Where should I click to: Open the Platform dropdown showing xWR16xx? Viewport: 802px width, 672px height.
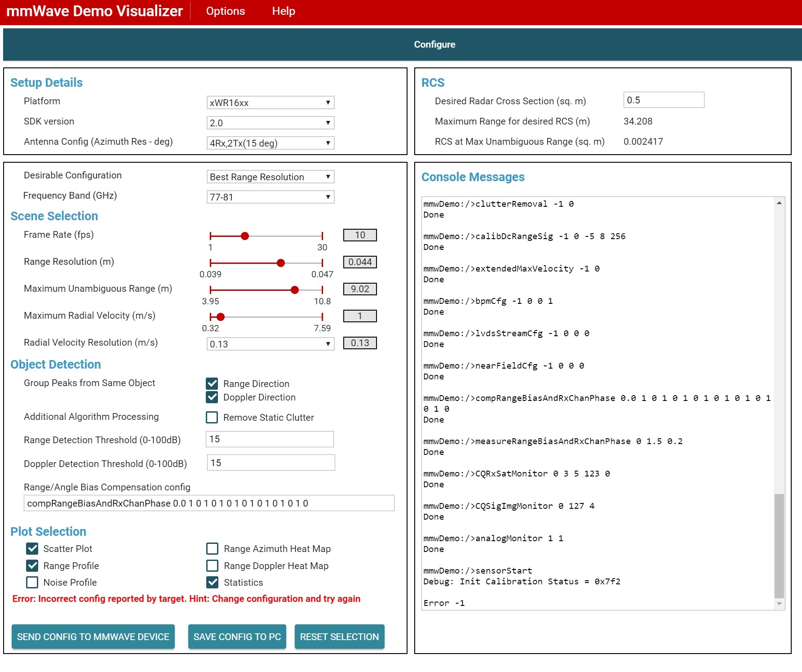[x=270, y=102]
